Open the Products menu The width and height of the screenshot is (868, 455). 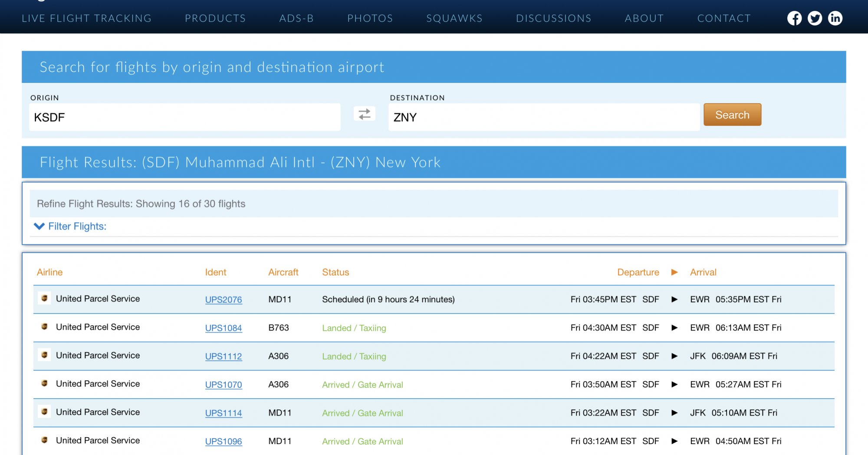215,18
